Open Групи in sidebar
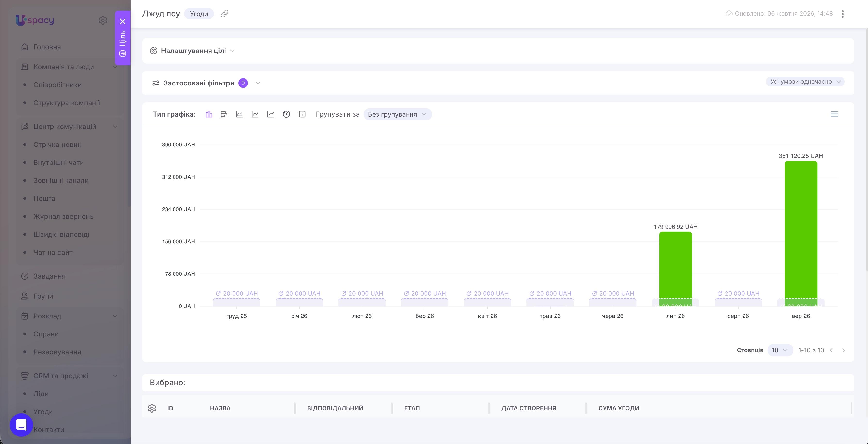 click(43, 296)
